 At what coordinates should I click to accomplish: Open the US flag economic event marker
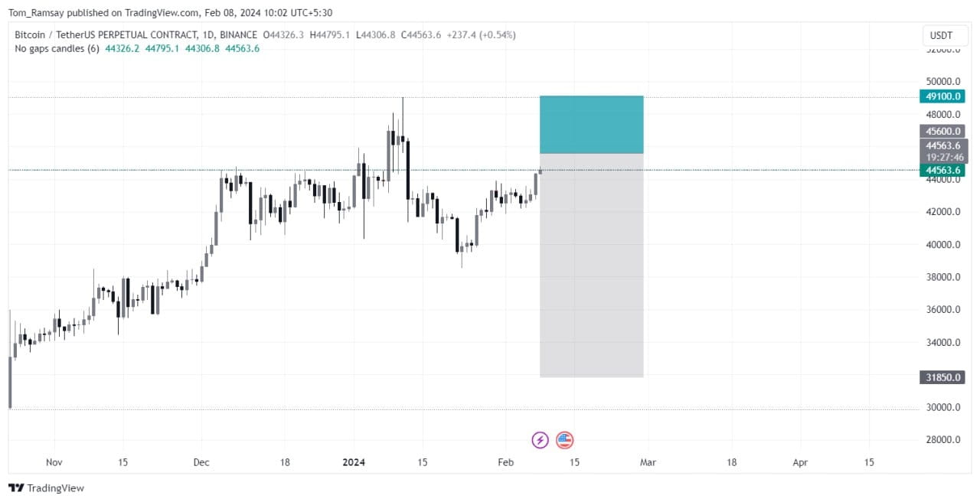[564, 440]
